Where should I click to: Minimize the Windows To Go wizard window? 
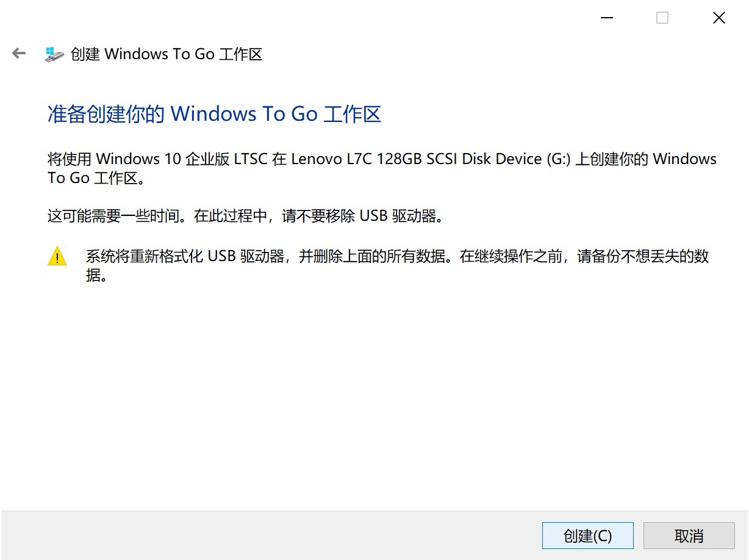tap(606, 18)
